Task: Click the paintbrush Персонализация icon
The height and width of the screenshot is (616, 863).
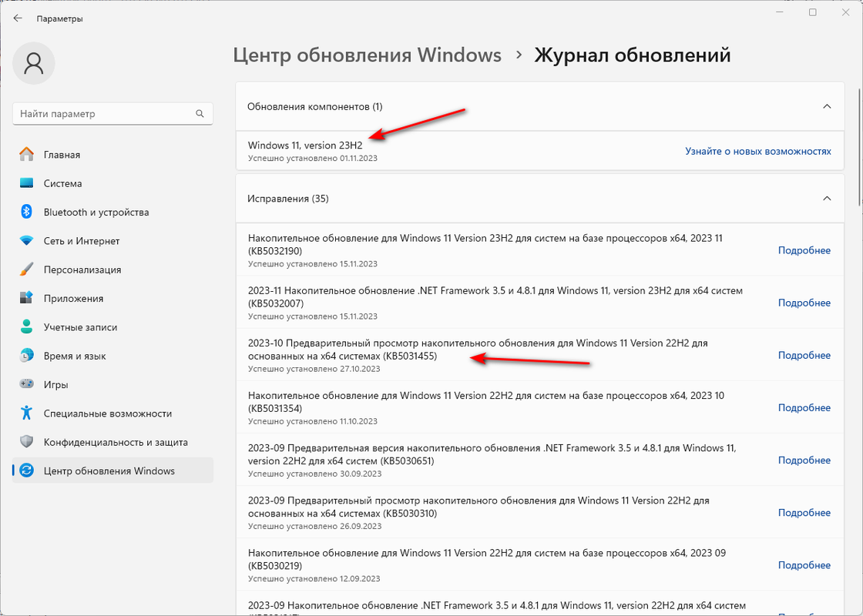Action: [x=26, y=269]
